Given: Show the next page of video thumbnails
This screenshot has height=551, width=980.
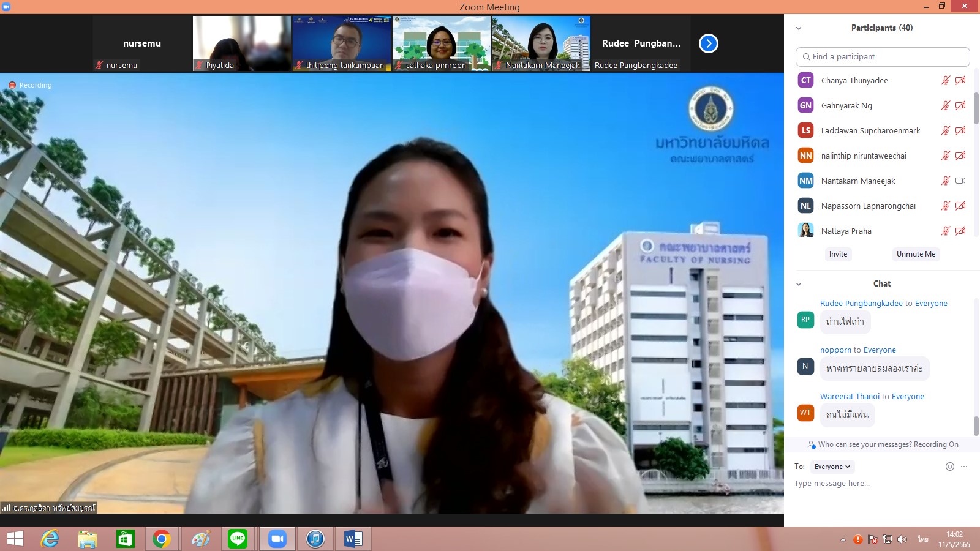Looking at the screenshot, I should [708, 43].
